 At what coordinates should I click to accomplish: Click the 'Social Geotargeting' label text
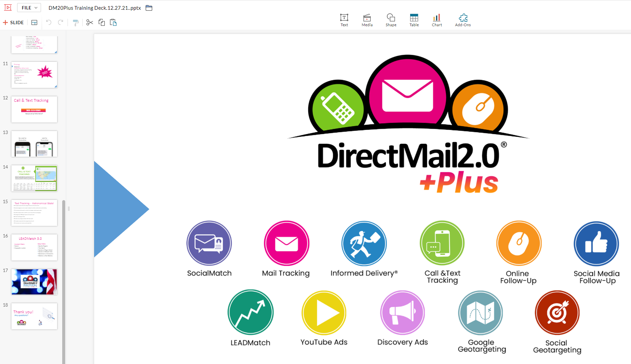pos(557,347)
